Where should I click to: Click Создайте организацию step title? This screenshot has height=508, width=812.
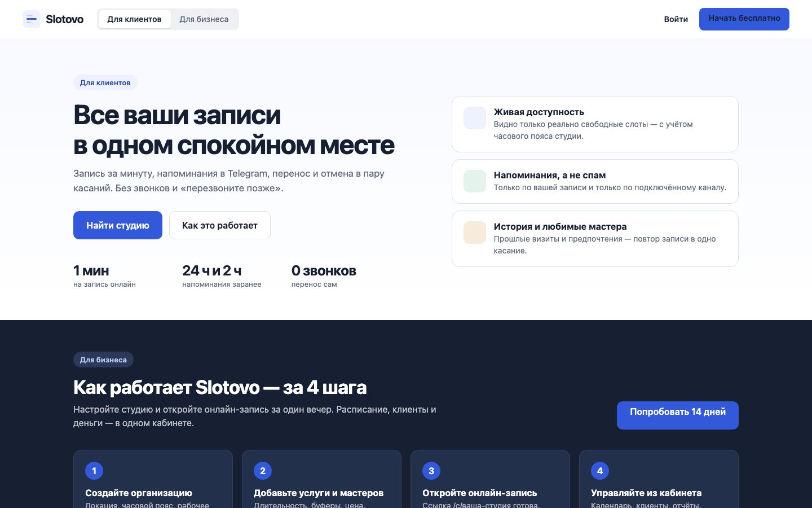pos(139,493)
